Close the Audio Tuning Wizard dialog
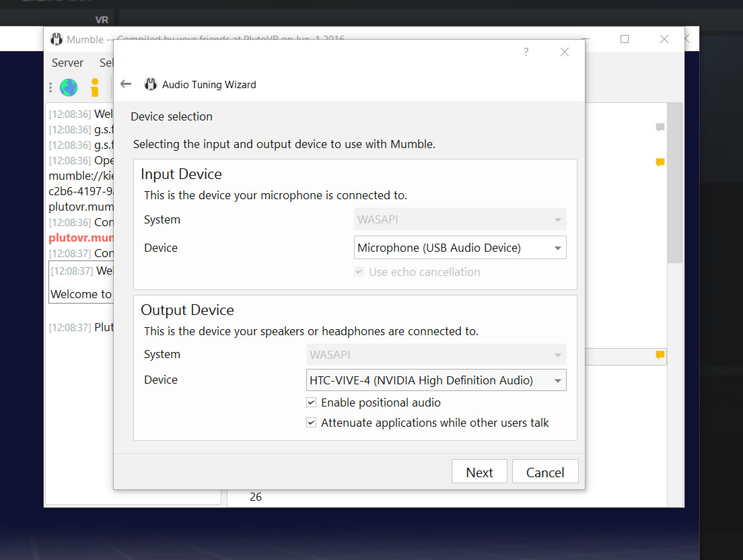Screen dimensions: 743x560 point(565,52)
